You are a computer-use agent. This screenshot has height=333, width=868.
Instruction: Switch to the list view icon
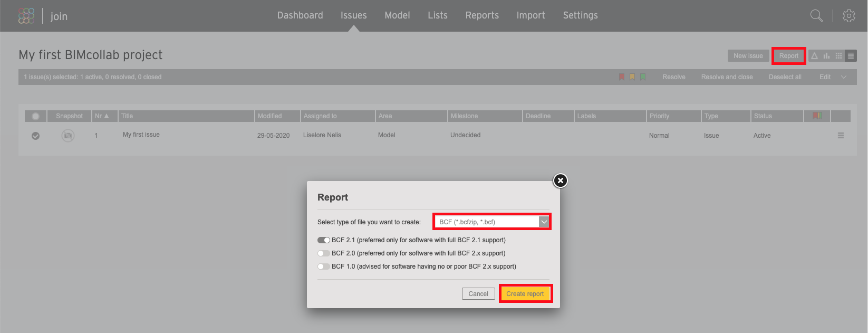[851, 55]
